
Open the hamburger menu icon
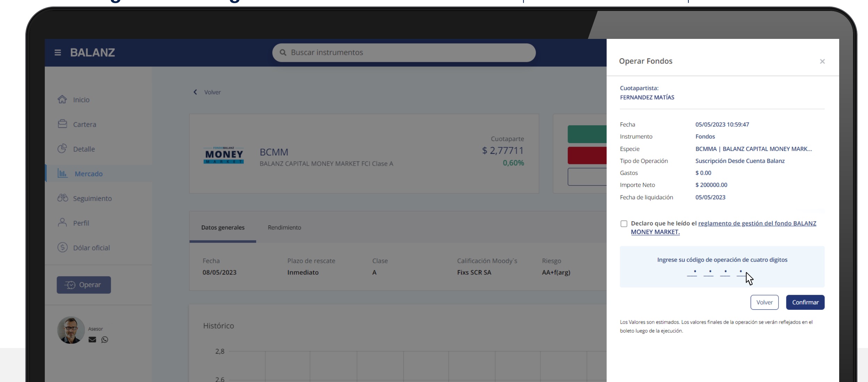(58, 52)
